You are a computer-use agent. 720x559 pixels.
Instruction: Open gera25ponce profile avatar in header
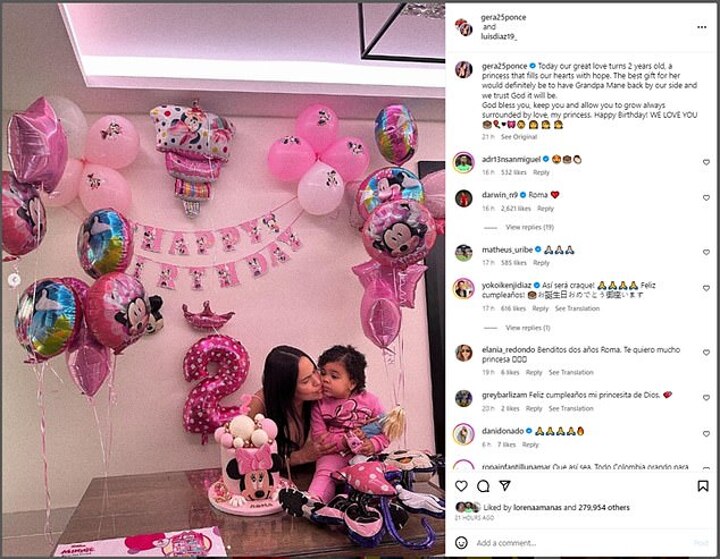click(x=464, y=27)
